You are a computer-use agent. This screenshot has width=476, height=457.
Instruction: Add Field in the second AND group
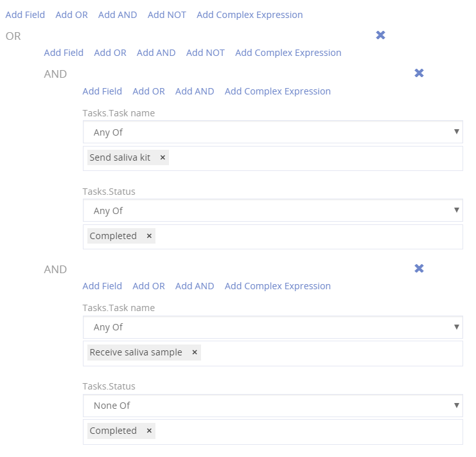pos(102,286)
